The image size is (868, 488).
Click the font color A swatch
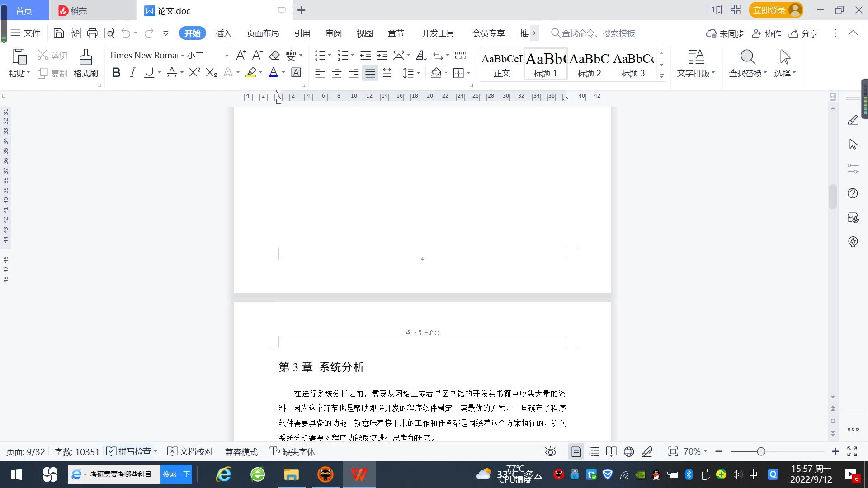click(274, 72)
